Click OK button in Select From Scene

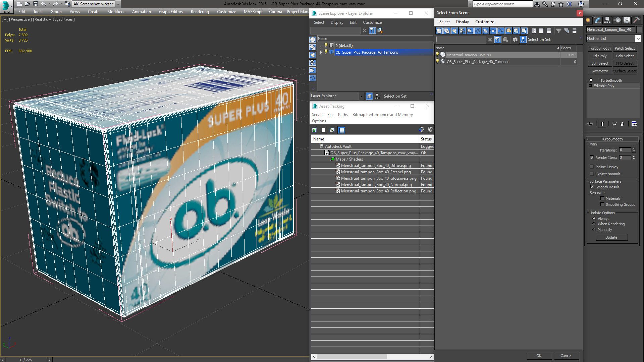pos(539,356)
